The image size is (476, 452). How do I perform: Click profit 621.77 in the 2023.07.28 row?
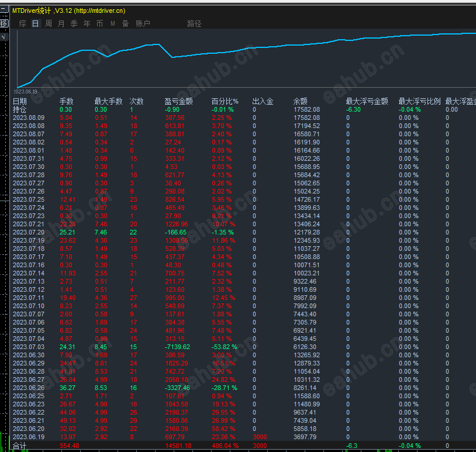click(175, 175)
